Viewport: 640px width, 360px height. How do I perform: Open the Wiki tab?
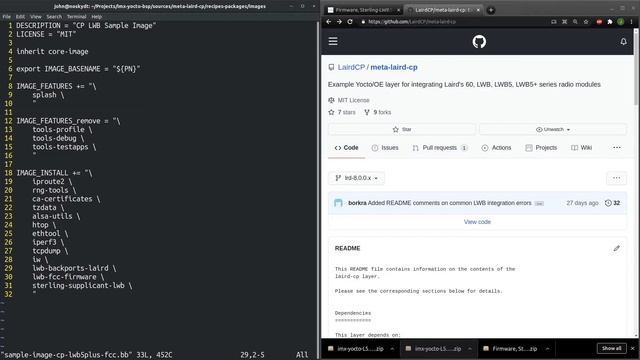(x=582, y=148)
